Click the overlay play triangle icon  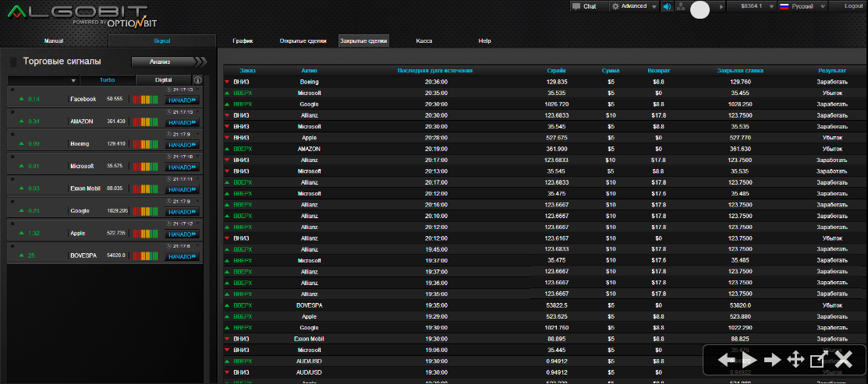coord(749,361)
